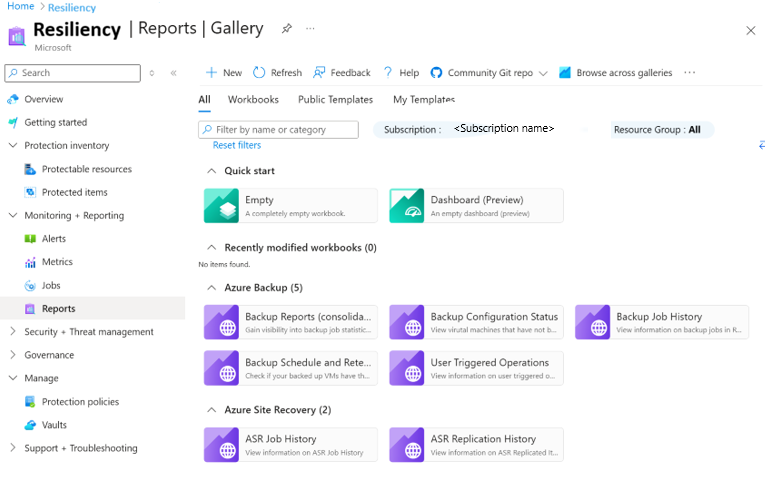
Task: Collapse the Monitoring + Reporting group
Action: [x=13, y=215]
